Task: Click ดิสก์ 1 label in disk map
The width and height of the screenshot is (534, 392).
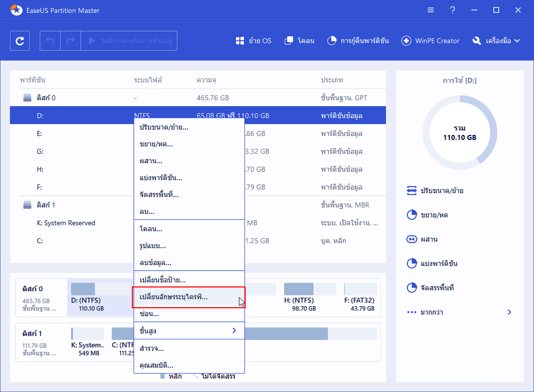Action: 32,333
